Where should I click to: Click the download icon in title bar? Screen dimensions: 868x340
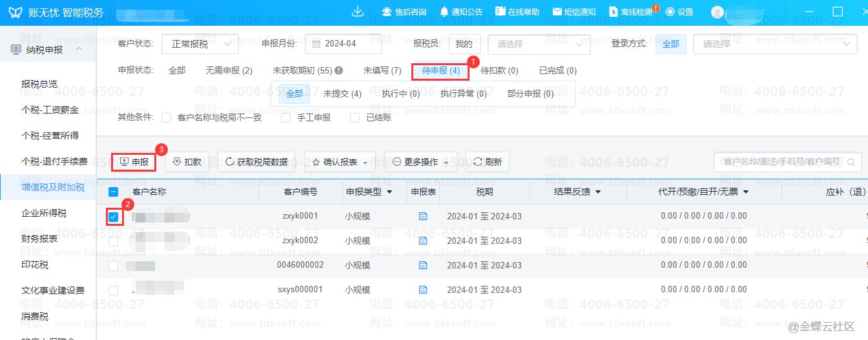click(357, 12)
